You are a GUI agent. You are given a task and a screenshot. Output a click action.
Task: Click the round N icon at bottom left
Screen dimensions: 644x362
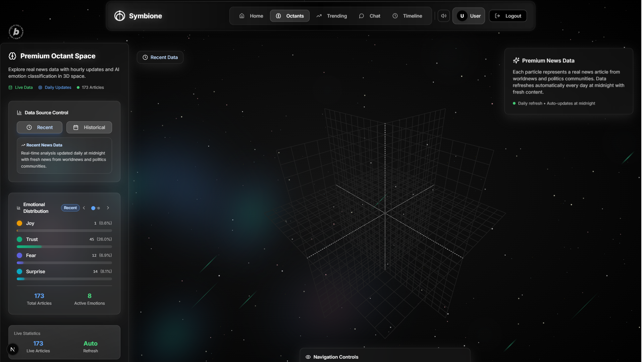13,349
